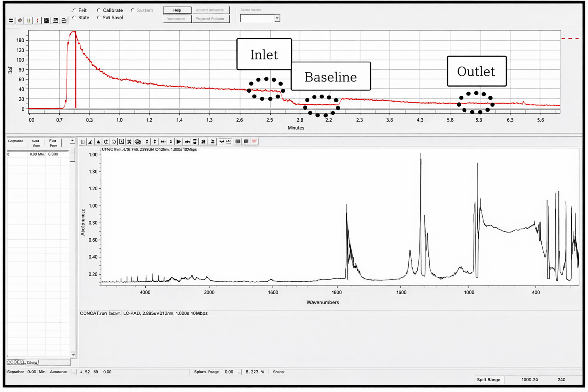The height and width of the screenshot is (392, 588).
Task: Click the '240' status bar value
Action: click(561, 380)
